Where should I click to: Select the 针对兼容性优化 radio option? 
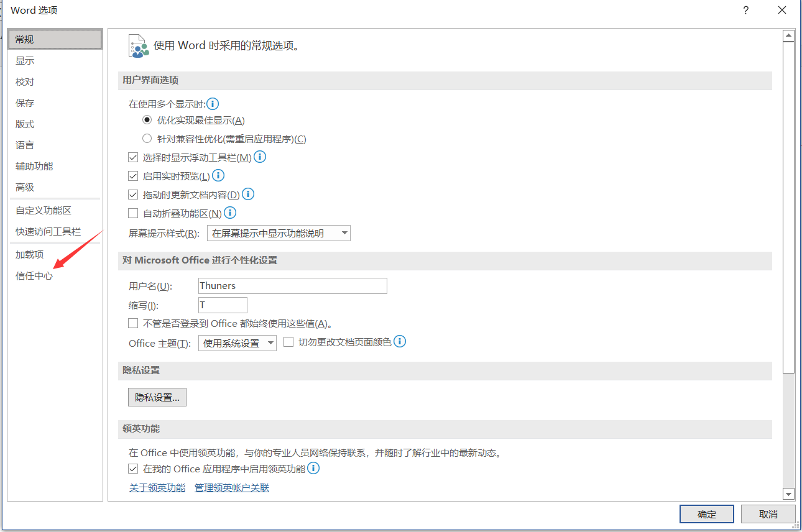[x=147, y=138]
